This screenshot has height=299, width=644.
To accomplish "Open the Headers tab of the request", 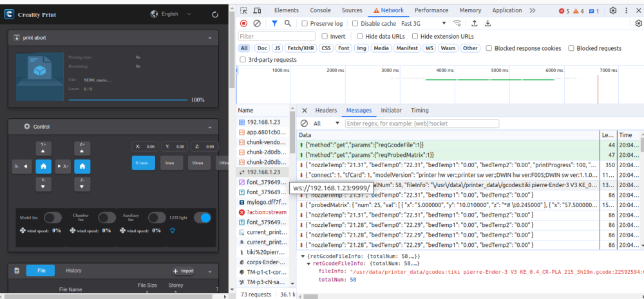I will point(326,111).
